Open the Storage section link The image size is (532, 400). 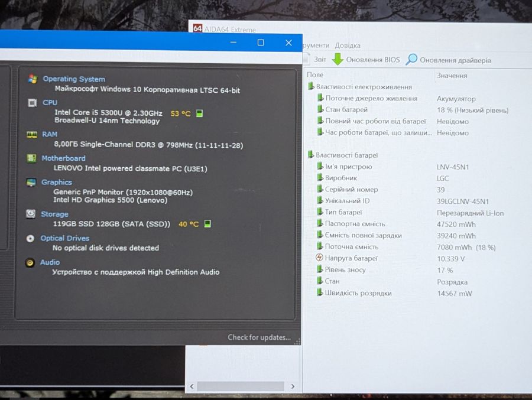(x=54, y=214)
